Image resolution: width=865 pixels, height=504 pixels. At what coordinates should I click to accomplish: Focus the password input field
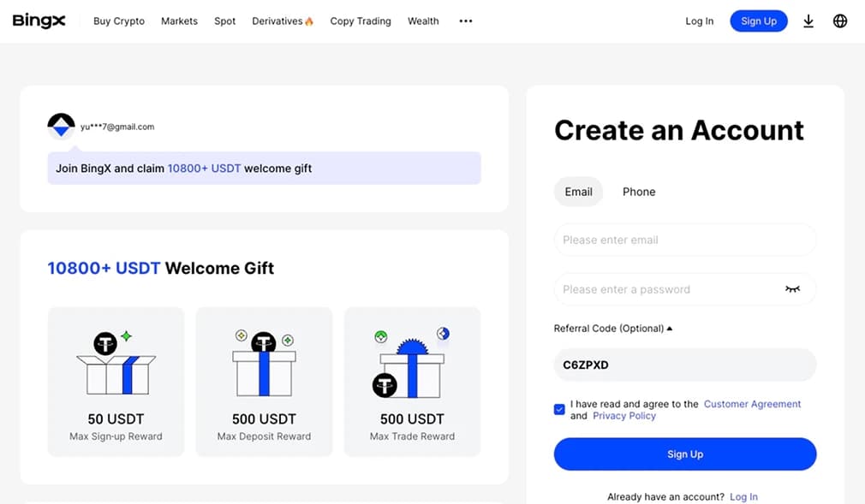[685, 289]
